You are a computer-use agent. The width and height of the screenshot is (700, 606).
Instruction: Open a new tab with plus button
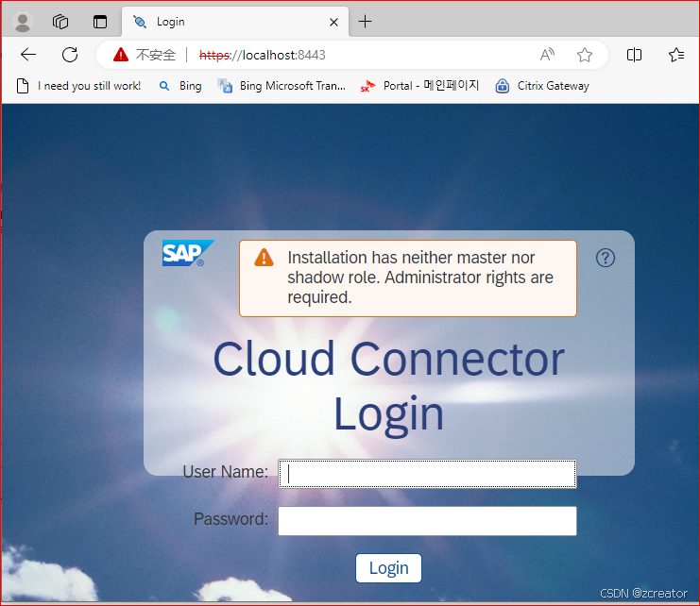[365, 22]
